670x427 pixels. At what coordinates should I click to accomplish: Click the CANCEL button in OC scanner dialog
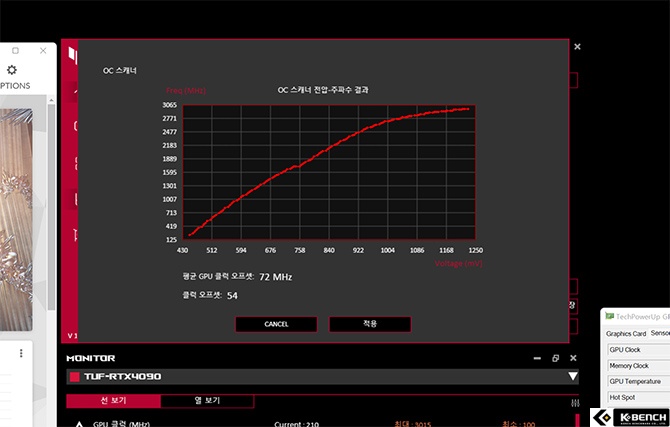coord(276,324)
